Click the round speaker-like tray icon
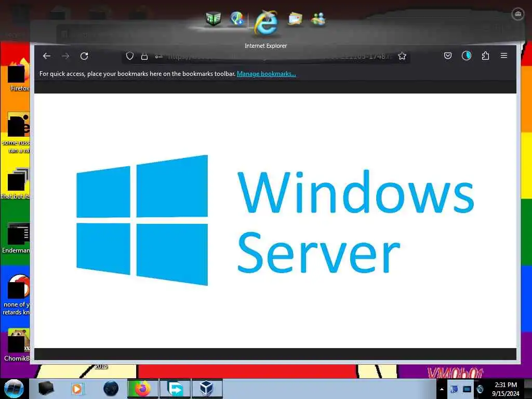532x399 pixels. pyautogui.click(x=480, y=389)
